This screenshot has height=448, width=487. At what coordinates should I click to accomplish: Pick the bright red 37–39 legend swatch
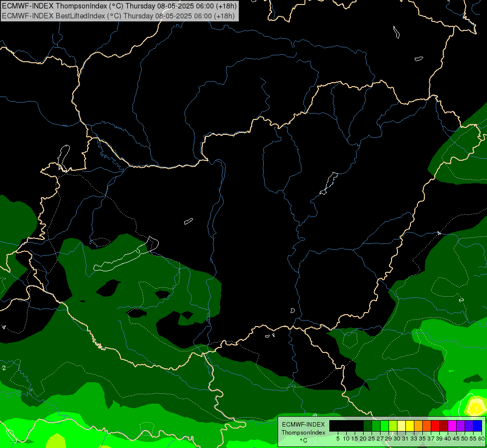click(x=435, y=426)
